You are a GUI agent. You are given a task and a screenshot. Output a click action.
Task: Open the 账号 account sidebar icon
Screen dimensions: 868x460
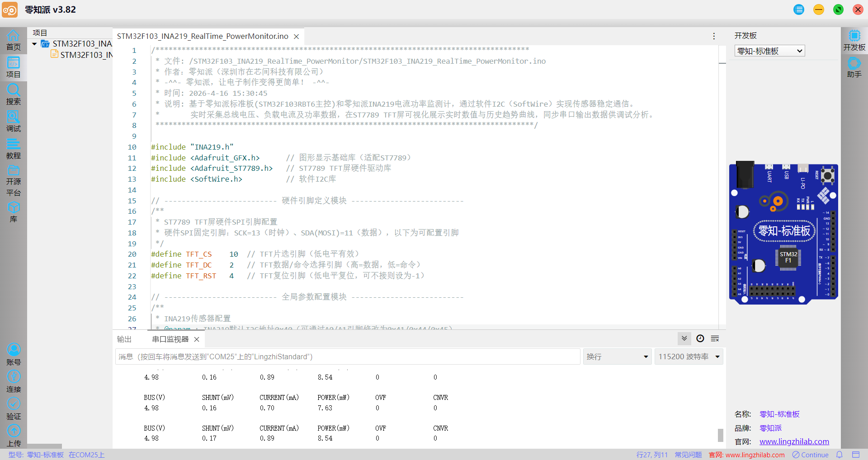pos(14,355)
